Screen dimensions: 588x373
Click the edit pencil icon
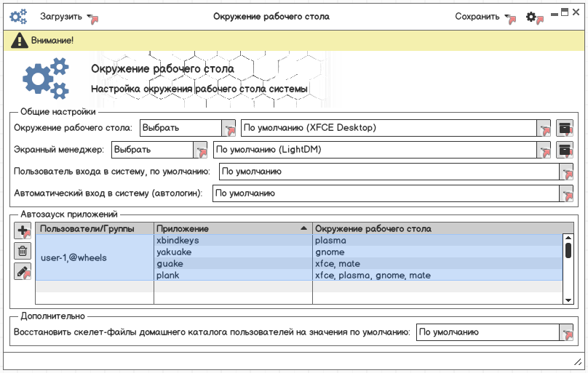(x=23, y=272)
